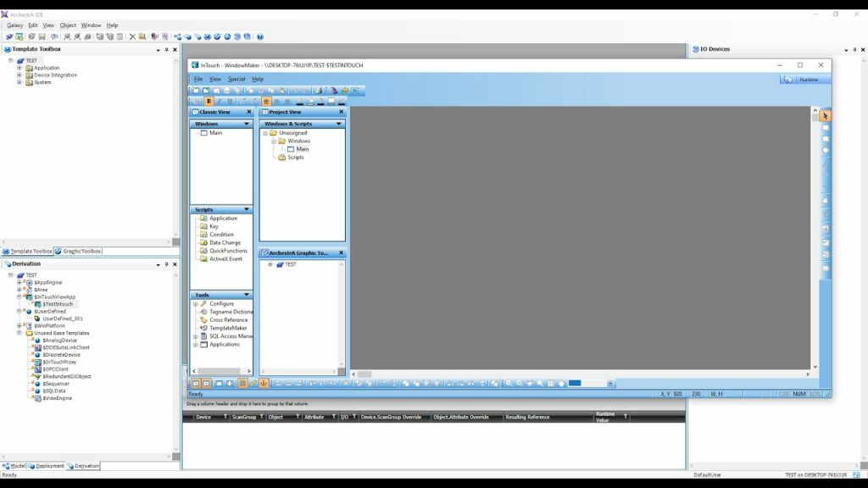Click the Runtime button in WindowMaker
This screenshot has height=488, width=868.
tap(804, 79)
